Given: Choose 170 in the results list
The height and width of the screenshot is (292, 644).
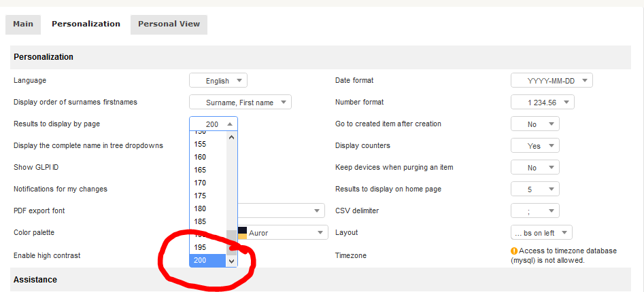Looking at the screenshot, I should 208,183.
